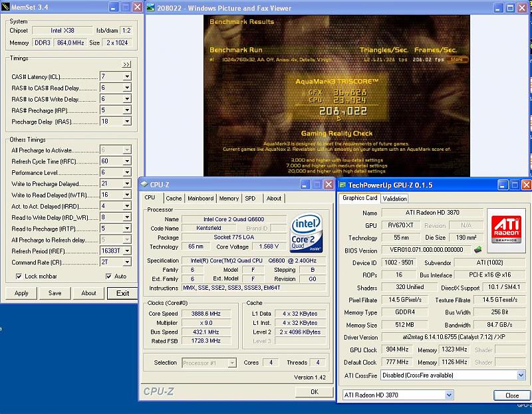Viewport: 532px width, 414px height.
Task: Switch to the CPU tab in CPU-Z
Action: [150, 197]
